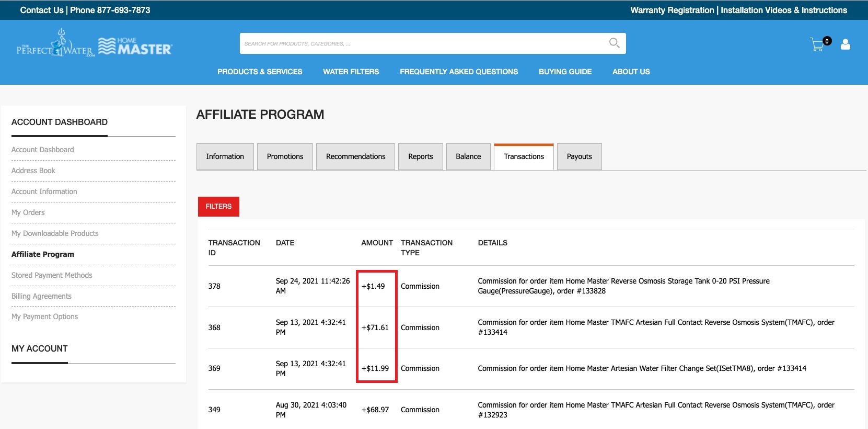
Task: Go to Account Dashboard sidebar link
Action: pyautogui.click(x=43, y=150)
